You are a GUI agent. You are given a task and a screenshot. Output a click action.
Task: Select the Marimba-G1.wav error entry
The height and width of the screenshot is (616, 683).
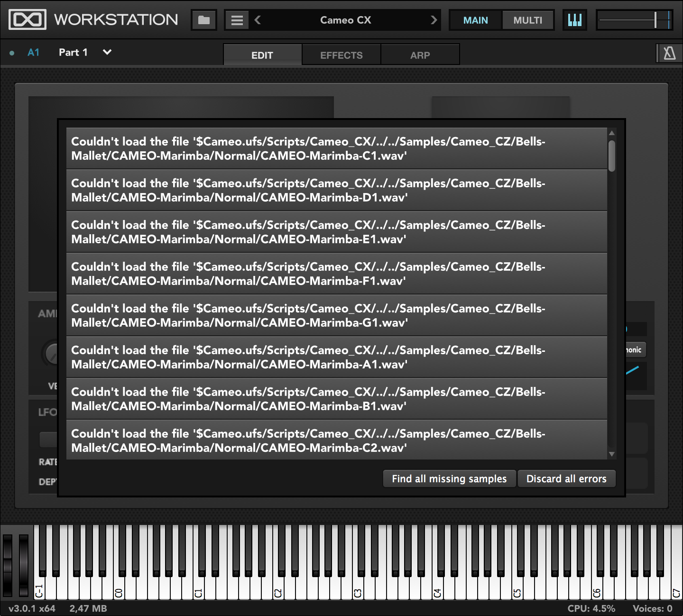click(x=337, y=315)
